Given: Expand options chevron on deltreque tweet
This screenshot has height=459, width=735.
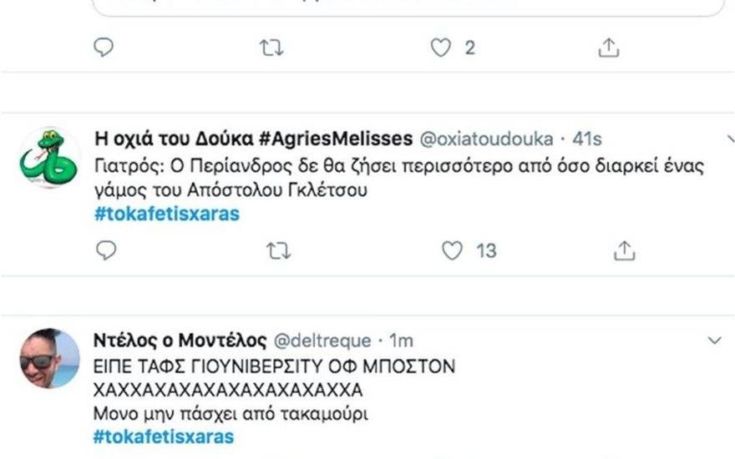Looking at the screenshot, I should 714,341.
